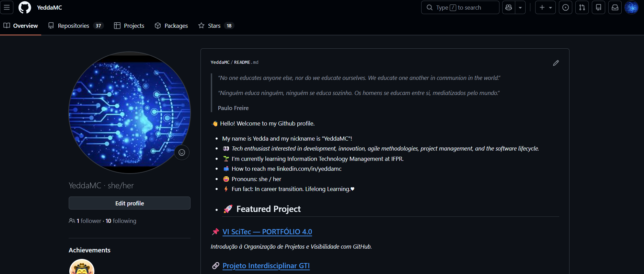This screenshot has width=644, height=274.
Task: Click 'Hello! Welcome to my Github profile.' text
Action: click(x=267, y=123)
